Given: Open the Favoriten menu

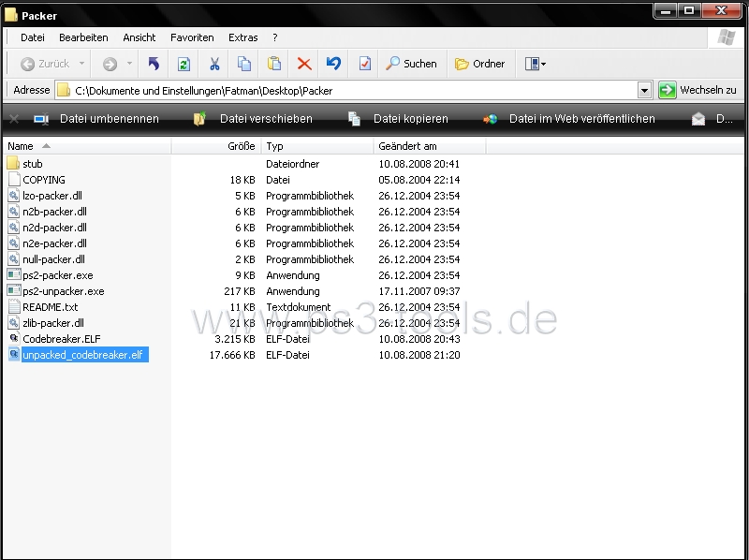Looking at the screenshot, I should coord(192,37).
